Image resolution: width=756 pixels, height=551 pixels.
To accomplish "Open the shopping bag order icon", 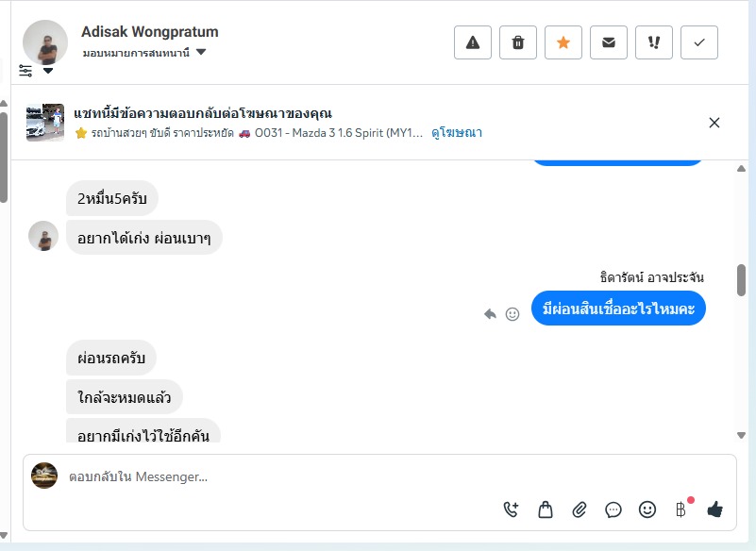I will click(546, 509).
